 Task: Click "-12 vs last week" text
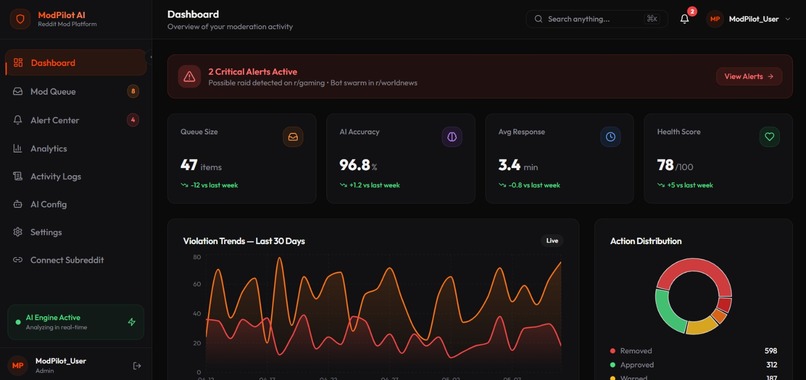coord(214,185)
